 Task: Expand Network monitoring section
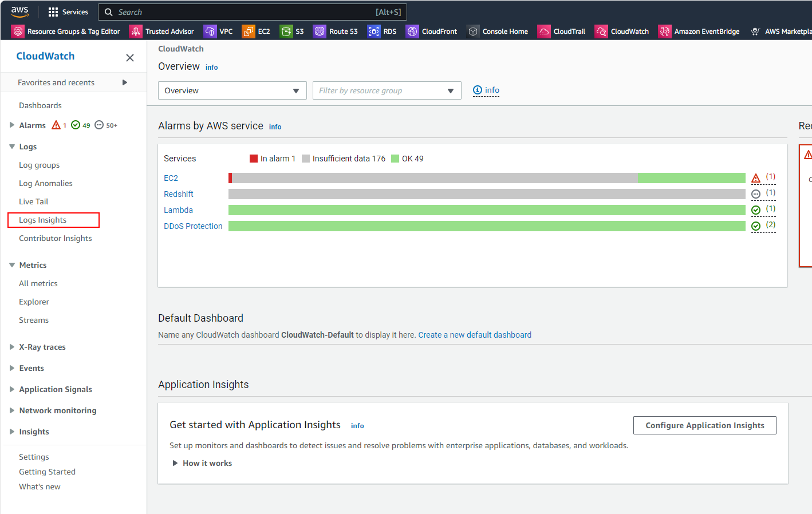point(12,410)
